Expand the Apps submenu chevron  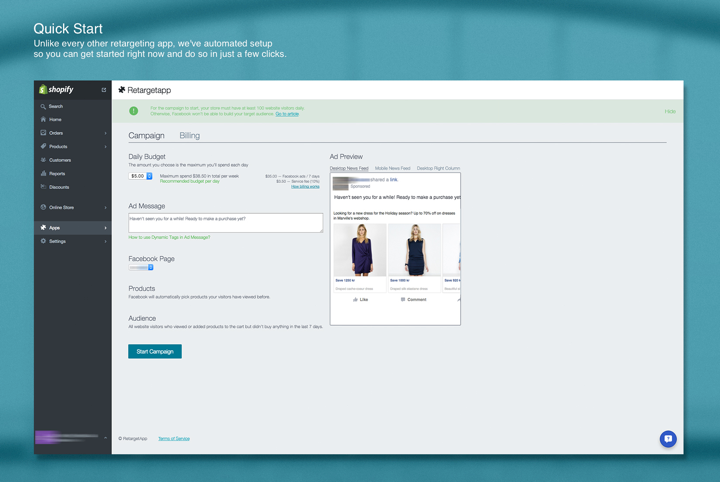(106, 228)
